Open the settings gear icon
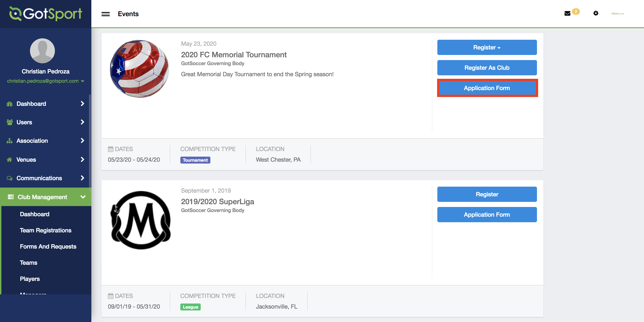This screenshot has height=322, width=644. pos(596,13)
